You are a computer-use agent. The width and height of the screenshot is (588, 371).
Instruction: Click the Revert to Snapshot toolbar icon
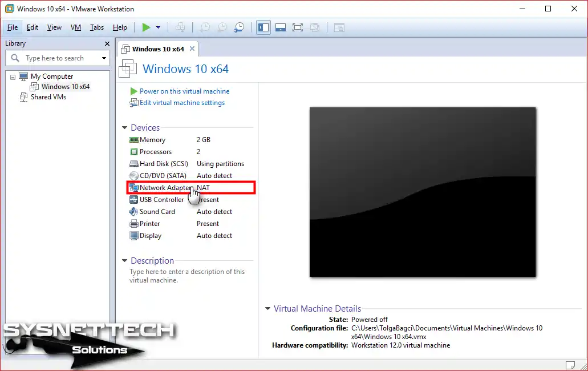pos(222,27)
